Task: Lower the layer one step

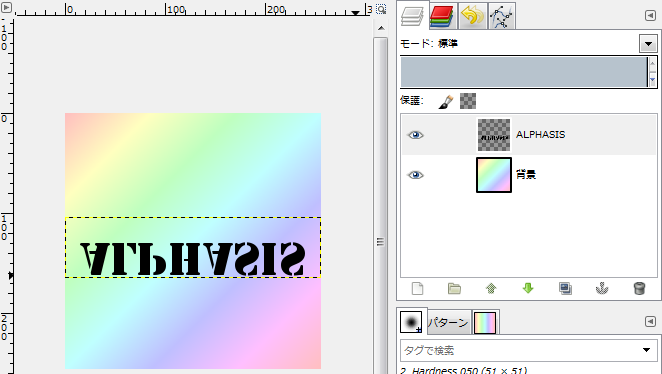Action: [x=528, y=289]
